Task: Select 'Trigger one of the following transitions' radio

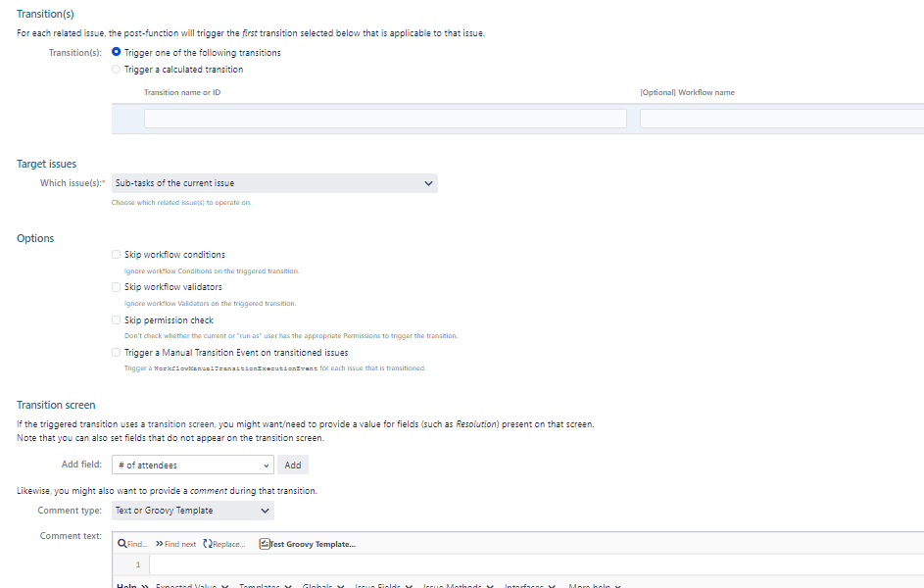Action: 116,52
